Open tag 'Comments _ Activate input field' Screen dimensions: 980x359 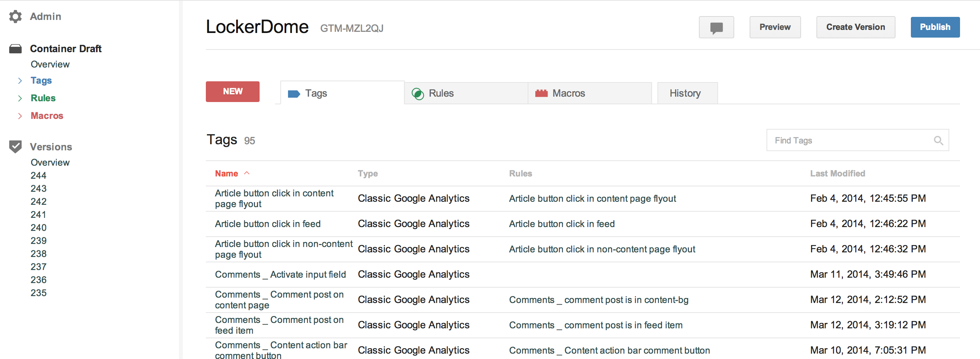(280, 275)
